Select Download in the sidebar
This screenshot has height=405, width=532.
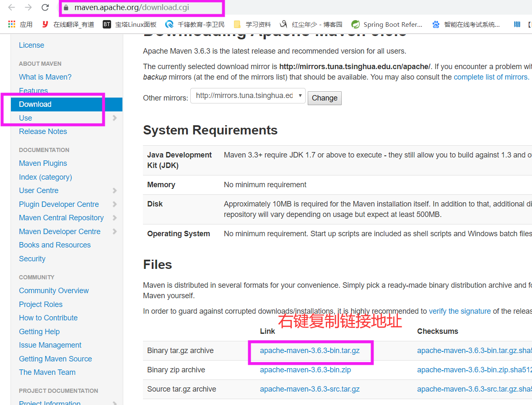(x=35, y=104)
